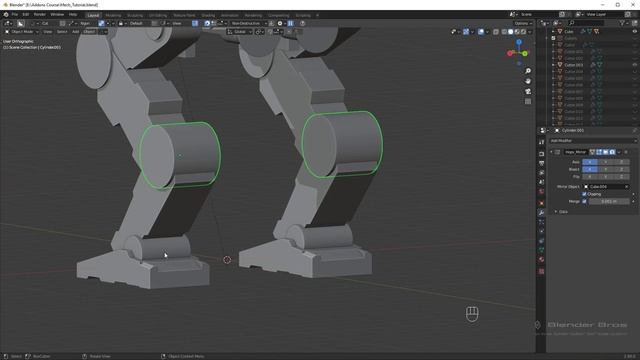The width and height of the screenshot is (640, 360).
Task: Click the green Y axis on the navigation gizmo
Action: click(x=525, y=53)
